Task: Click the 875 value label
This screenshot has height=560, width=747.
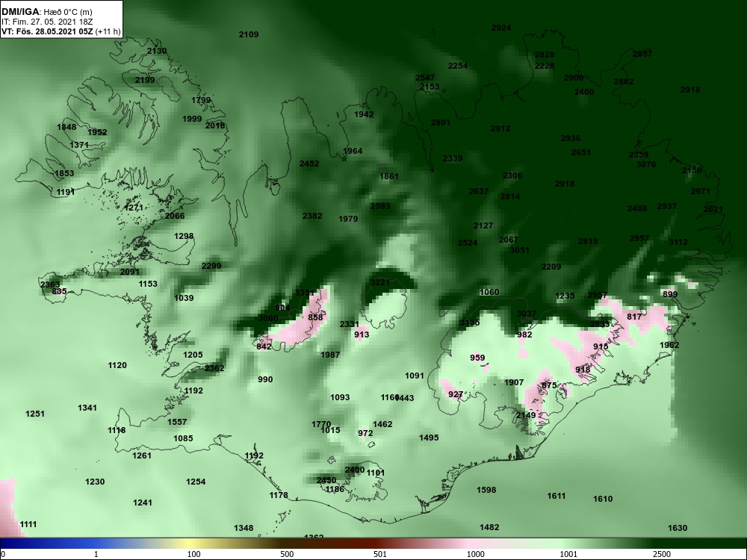Action: (549, 385)
